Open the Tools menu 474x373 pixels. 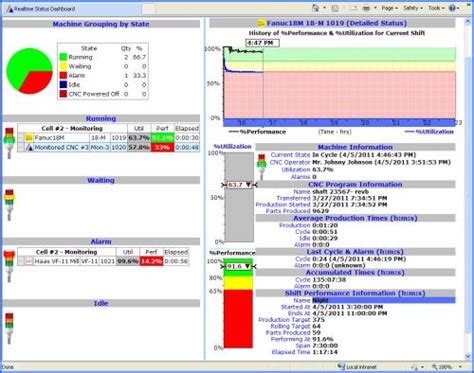coord(436,8)
